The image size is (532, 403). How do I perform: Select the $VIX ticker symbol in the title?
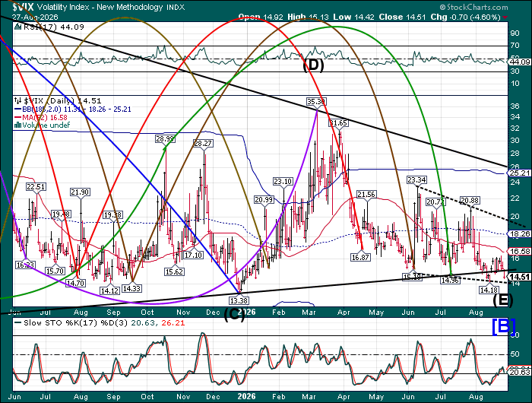(24, 7)
